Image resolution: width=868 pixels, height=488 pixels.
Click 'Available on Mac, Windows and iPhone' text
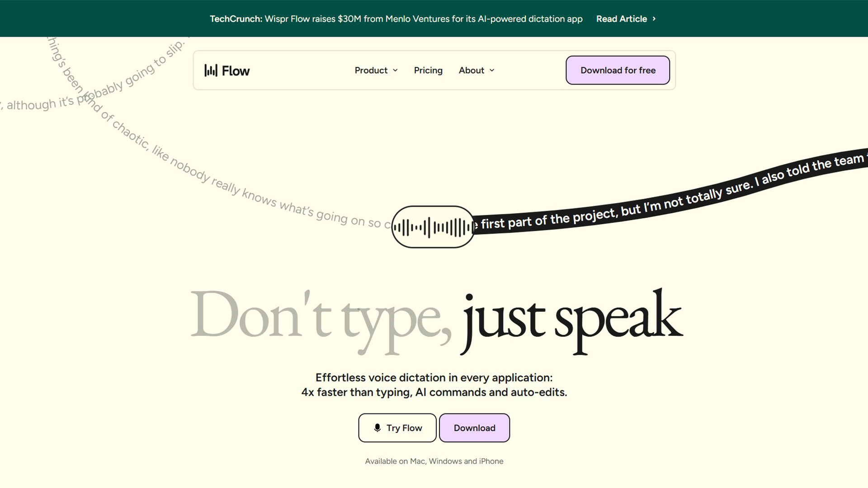click(434, 461)
